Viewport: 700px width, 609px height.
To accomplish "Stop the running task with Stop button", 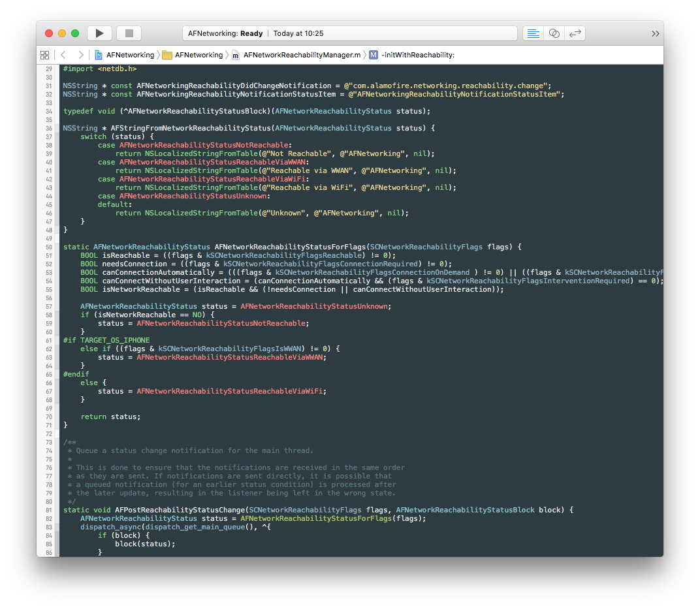I will (x=129, y=33).
